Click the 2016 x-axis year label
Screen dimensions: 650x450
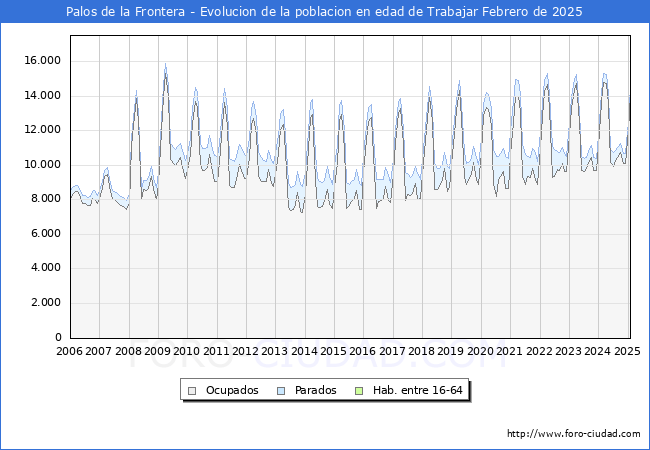click(x=363, y=351)
